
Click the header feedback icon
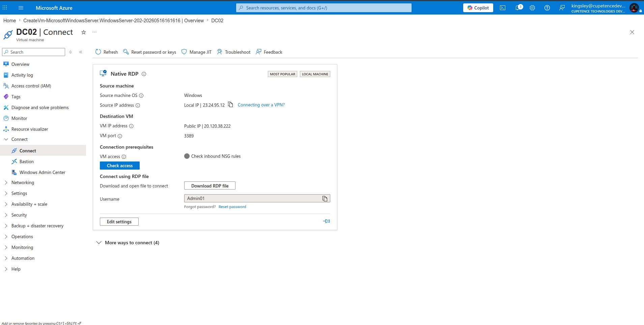click(x=562, y=8)
